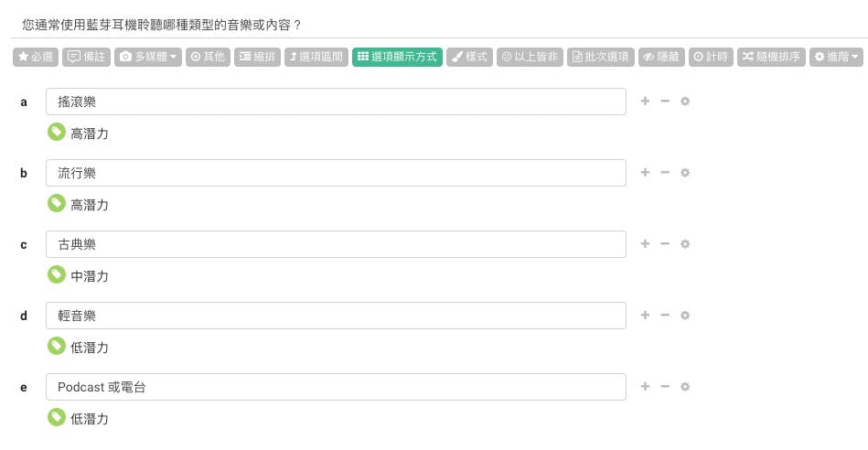Open the gear settings for option 搖滾樂
Viewport: 868px width, 450px height.
tap(685, 102)
